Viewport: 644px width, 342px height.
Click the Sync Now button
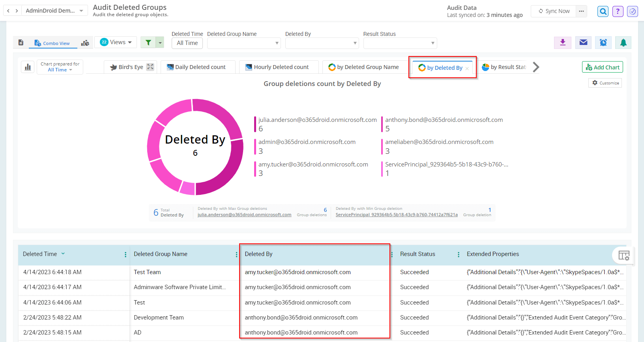click(554, 11)
